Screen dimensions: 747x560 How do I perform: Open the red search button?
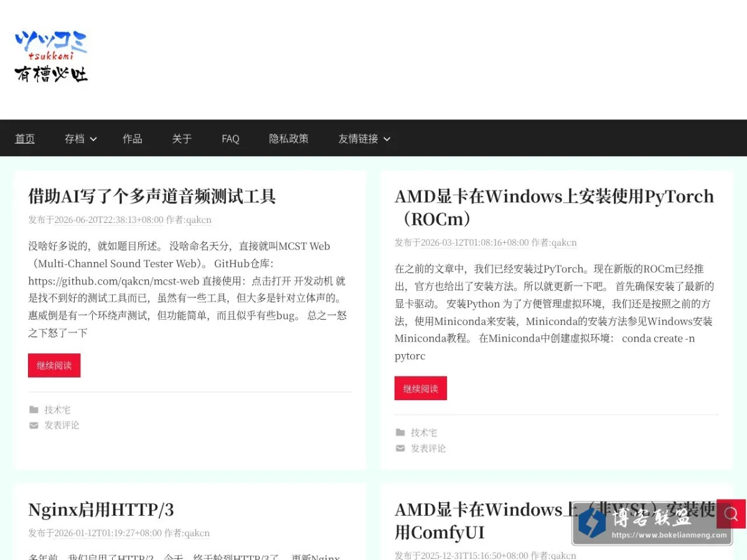click(731, 514)
